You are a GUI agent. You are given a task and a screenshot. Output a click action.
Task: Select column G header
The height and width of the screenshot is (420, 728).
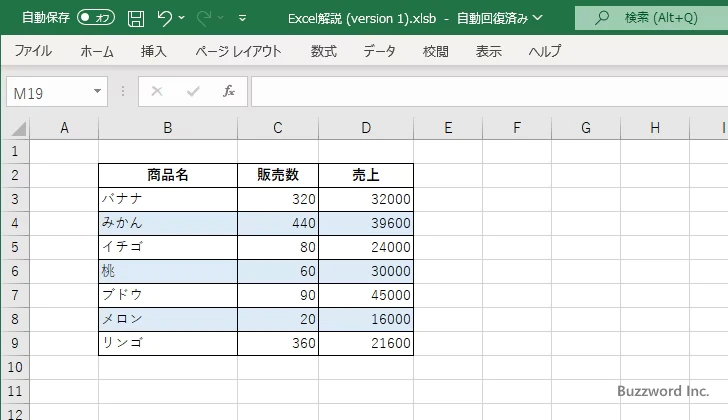[586, 128]
